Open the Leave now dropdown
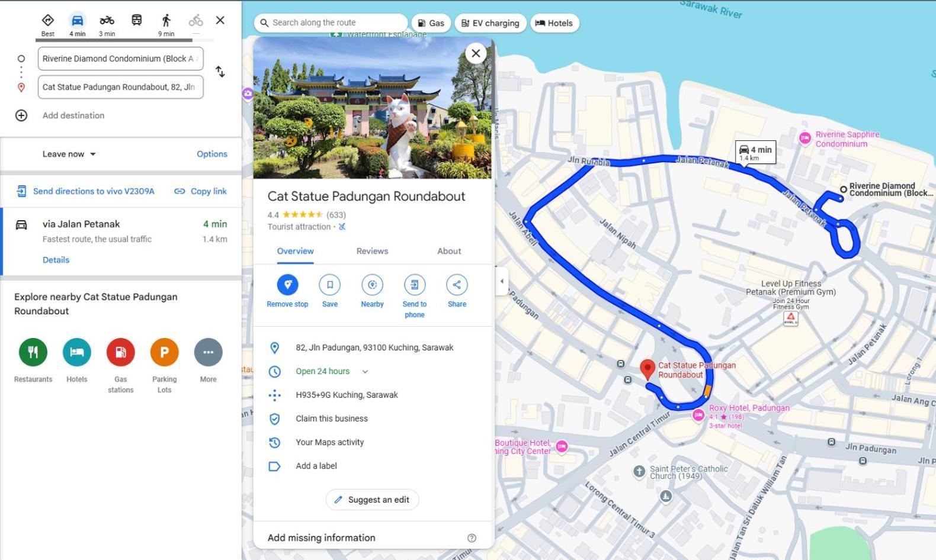936x560 pixels. point(69,154)
